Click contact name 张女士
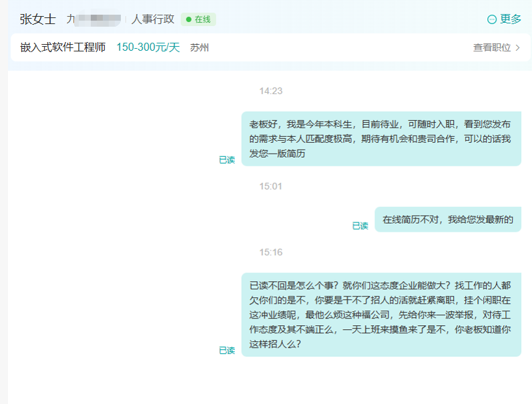 (37, 19)
